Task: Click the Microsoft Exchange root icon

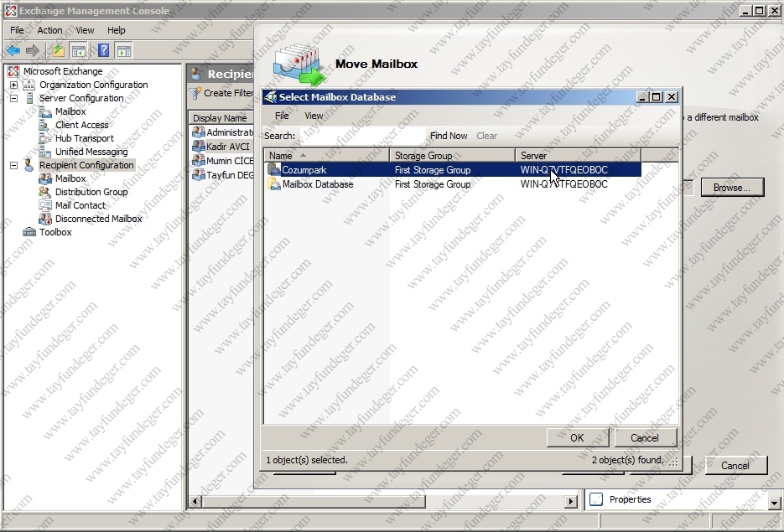Action: click(x=13, y=71)
